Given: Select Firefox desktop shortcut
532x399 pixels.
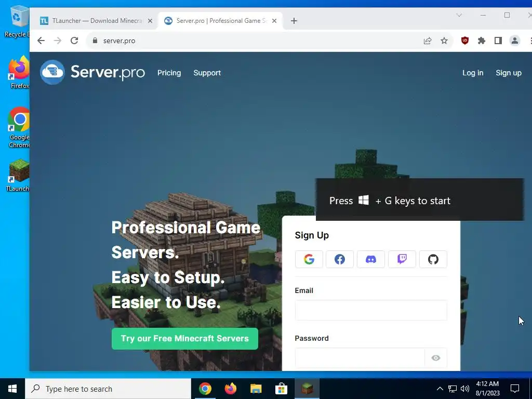Looking at the screenshot, I should click(19, 72).
